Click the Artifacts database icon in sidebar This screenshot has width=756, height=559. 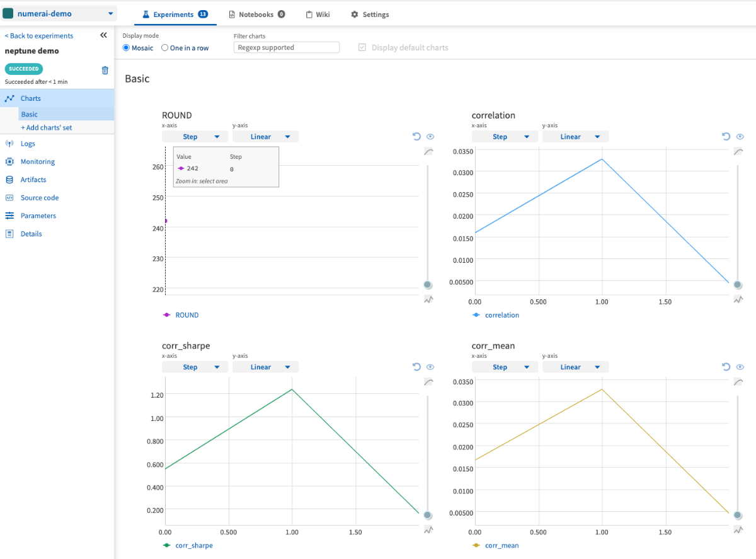point(9,180)
